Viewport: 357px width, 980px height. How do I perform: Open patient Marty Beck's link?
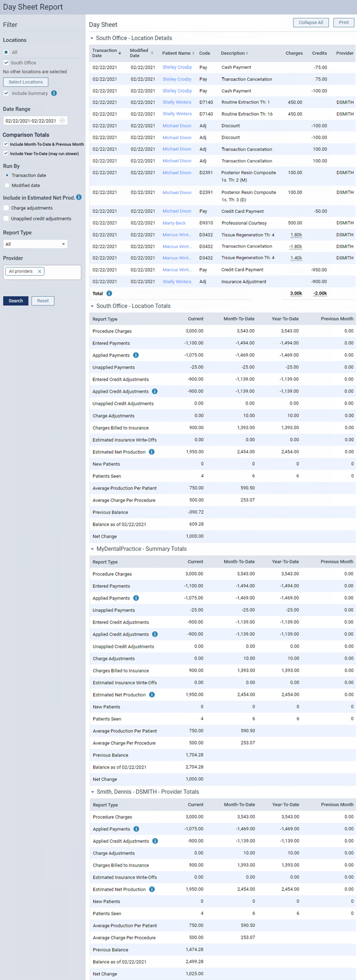(174, 223)
